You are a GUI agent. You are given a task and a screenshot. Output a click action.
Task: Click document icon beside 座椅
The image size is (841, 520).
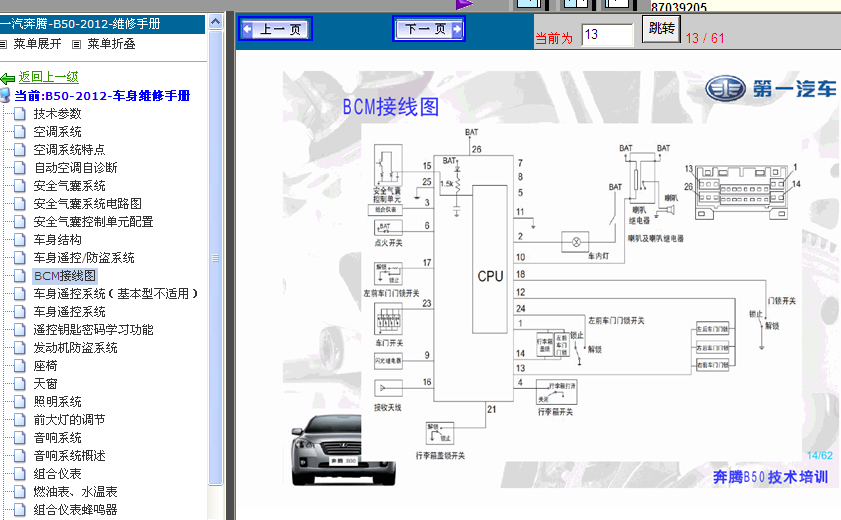coord(19,366)
